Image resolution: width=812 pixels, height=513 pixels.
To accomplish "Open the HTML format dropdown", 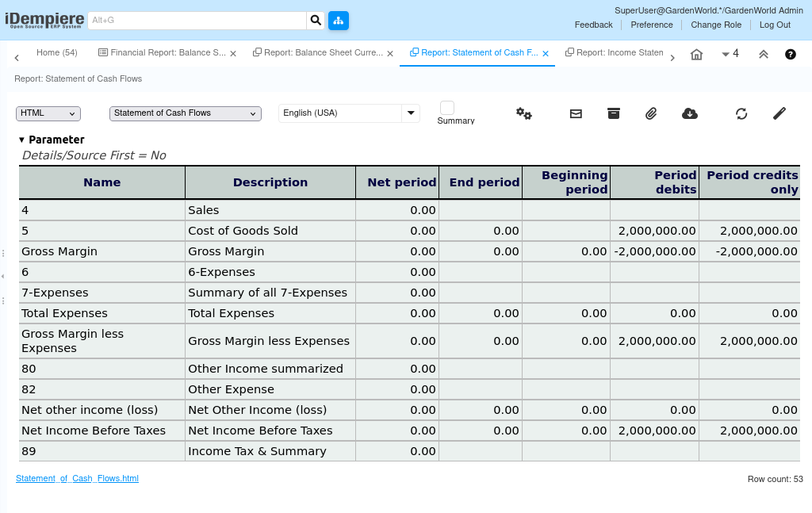I will point(48,113).
